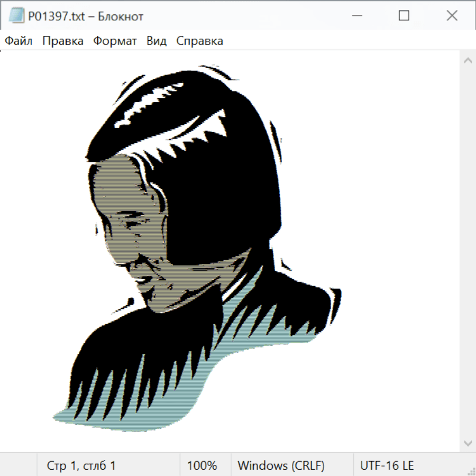The width and height of the screenshot is (476, 476).
Task: Open the Формат menu
Action: point(115,41)
